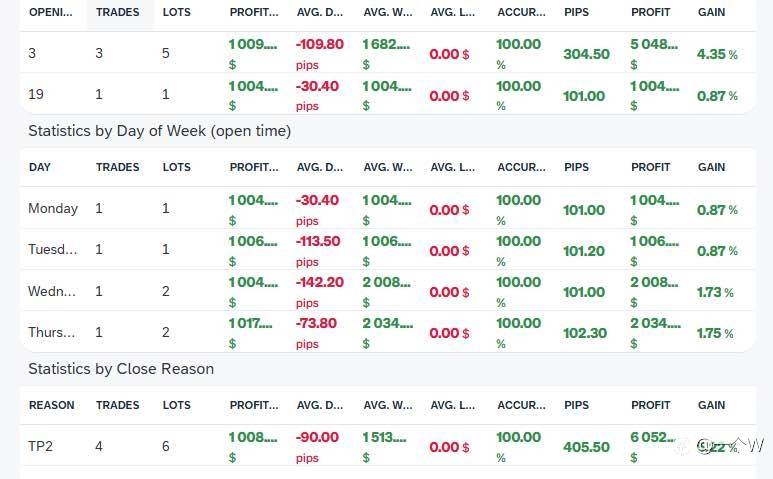Click the -113.50 pips drawdown value
The image size is (773, 479).
click(x=320, y=241)
